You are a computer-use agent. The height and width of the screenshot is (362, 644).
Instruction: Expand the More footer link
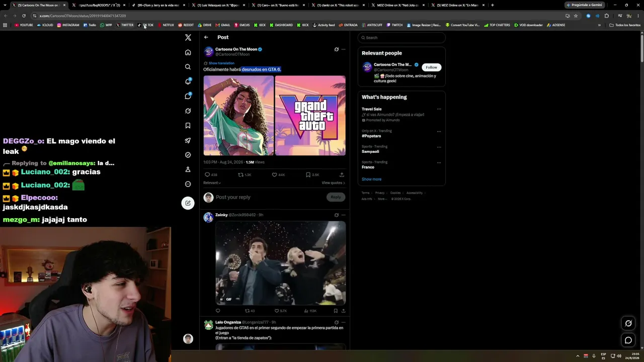pyautogui.click(x=382, y=199)
